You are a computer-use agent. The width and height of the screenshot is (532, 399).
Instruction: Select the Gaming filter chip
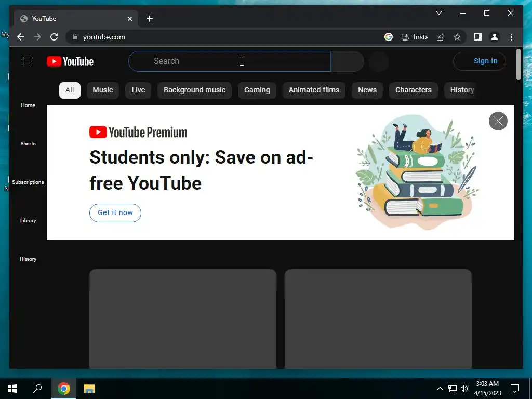(x=257, y=90)
